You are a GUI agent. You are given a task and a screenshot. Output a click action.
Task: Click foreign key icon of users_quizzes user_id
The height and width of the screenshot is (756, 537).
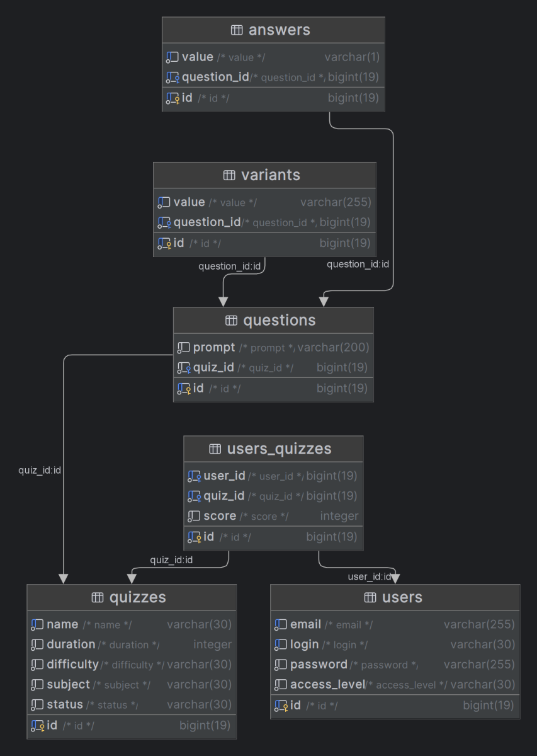click(x=194, y=476)
